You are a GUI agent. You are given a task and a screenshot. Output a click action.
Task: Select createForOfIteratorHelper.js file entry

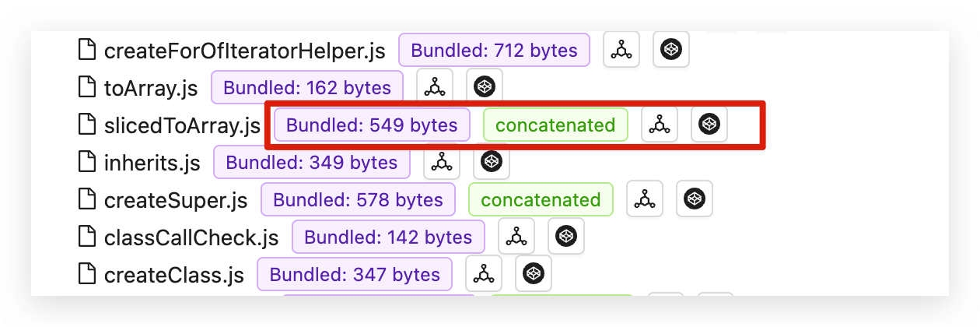(x=244, y=51)
